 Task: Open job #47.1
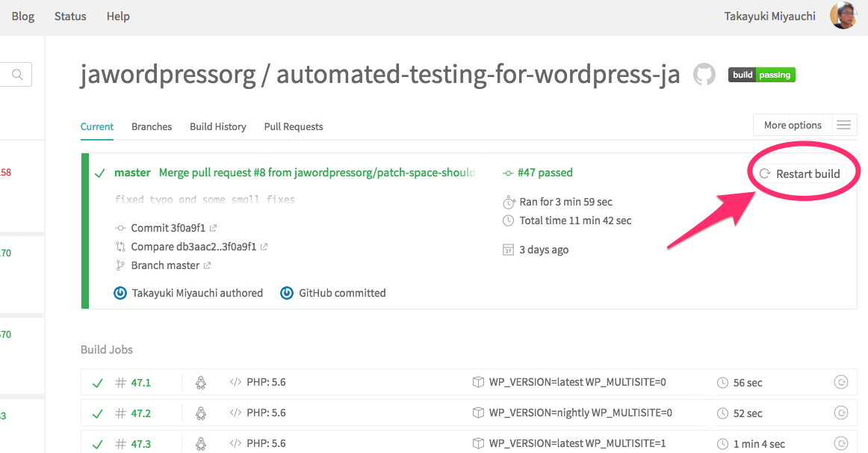pos(140,383)
